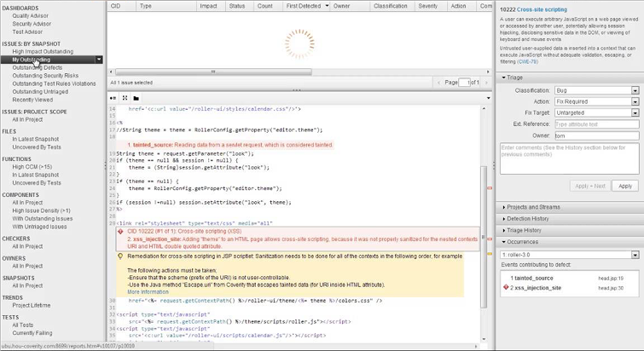Click red icon next to xss_injection_site event

click(x=507, y=288)
